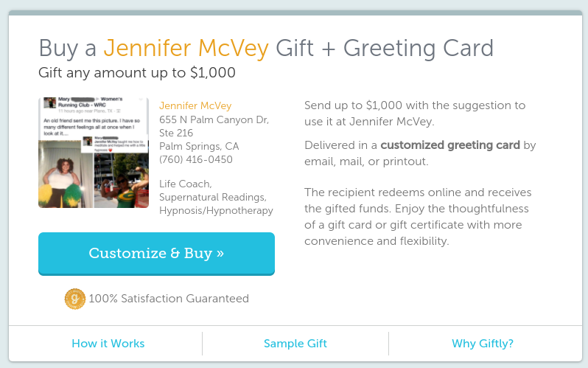Click the Ste 216 suite line

[x=176, y=133]
